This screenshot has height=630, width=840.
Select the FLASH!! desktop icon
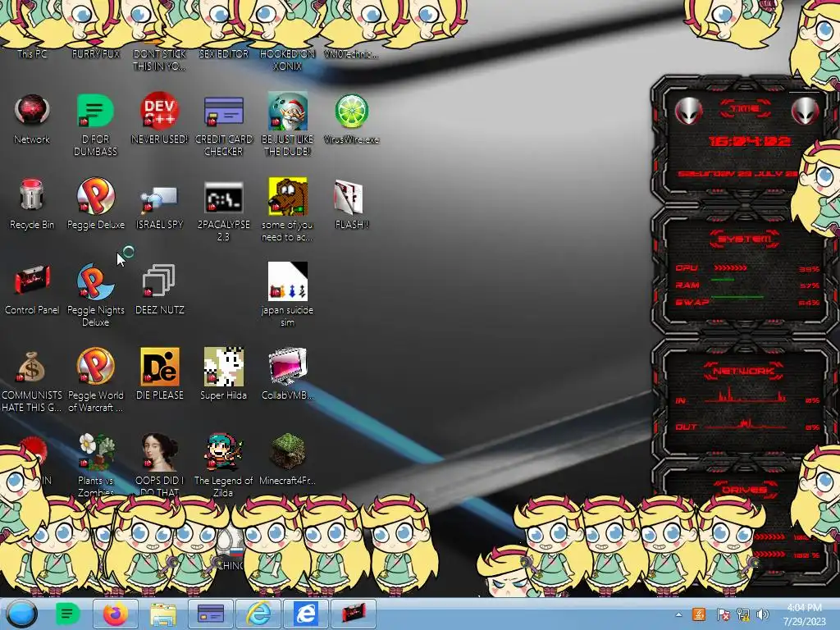click(351, 203)
